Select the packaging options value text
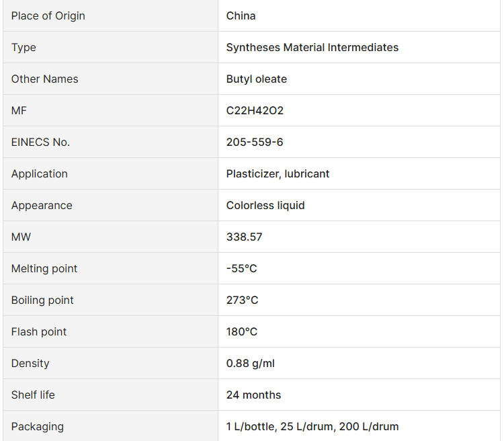 click(312, 426)
